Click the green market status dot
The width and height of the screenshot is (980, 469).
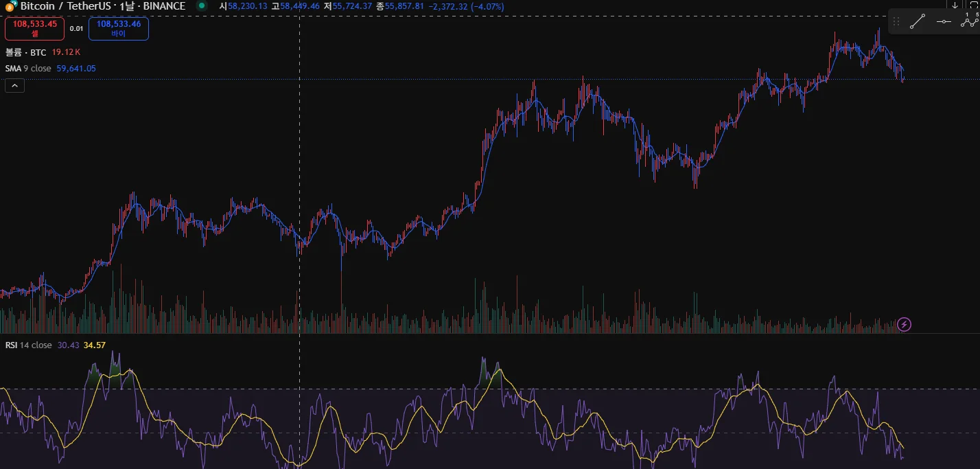click(201, 5)
